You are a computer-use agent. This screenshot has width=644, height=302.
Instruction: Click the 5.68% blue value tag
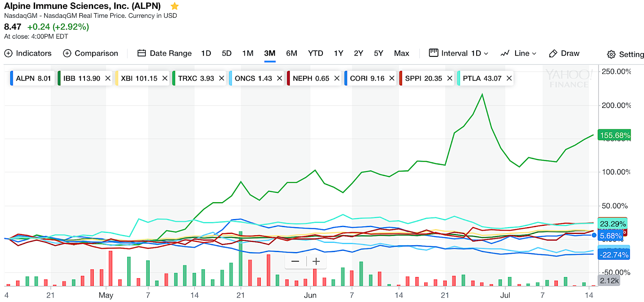coord(611,236)
